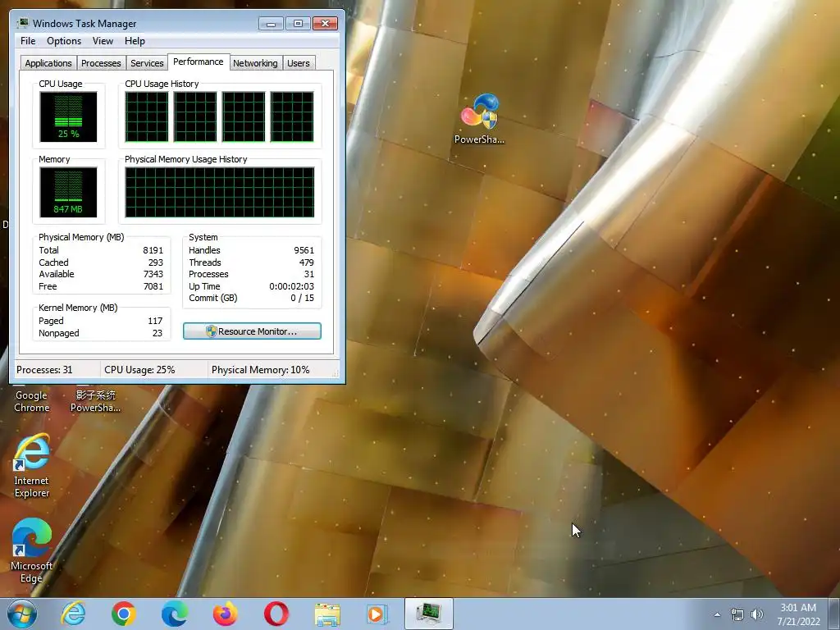Click the Physical Memory Usage History graph
This screenshot has width=840, height=630.
[220, 192]
